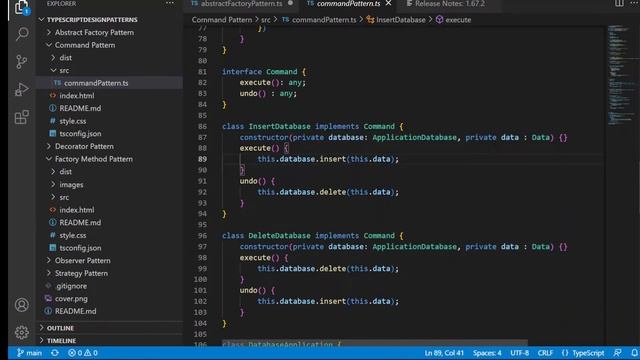The image size is (640, 360).
Task: Select the commandPattern.ts tab
Action: pyautogui.click(x=348, y=3)
